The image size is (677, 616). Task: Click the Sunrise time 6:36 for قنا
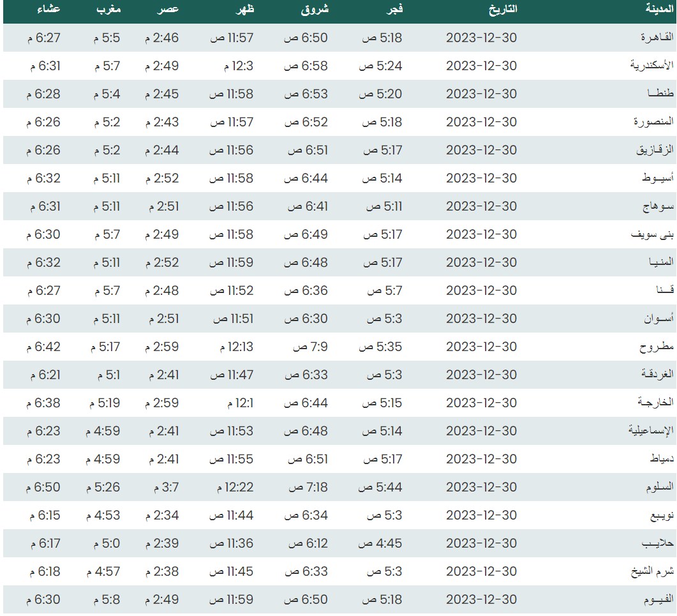click(x=306, y=290)
